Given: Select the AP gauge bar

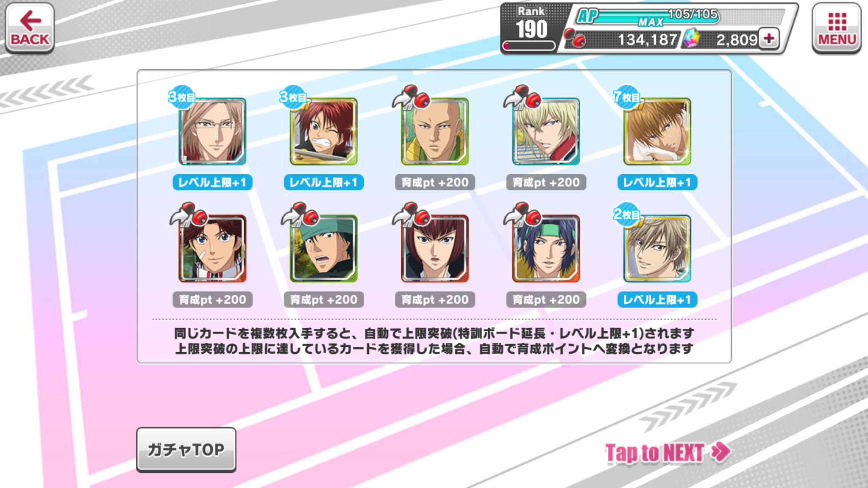Looking at the screenshot, I should (681, 17).
